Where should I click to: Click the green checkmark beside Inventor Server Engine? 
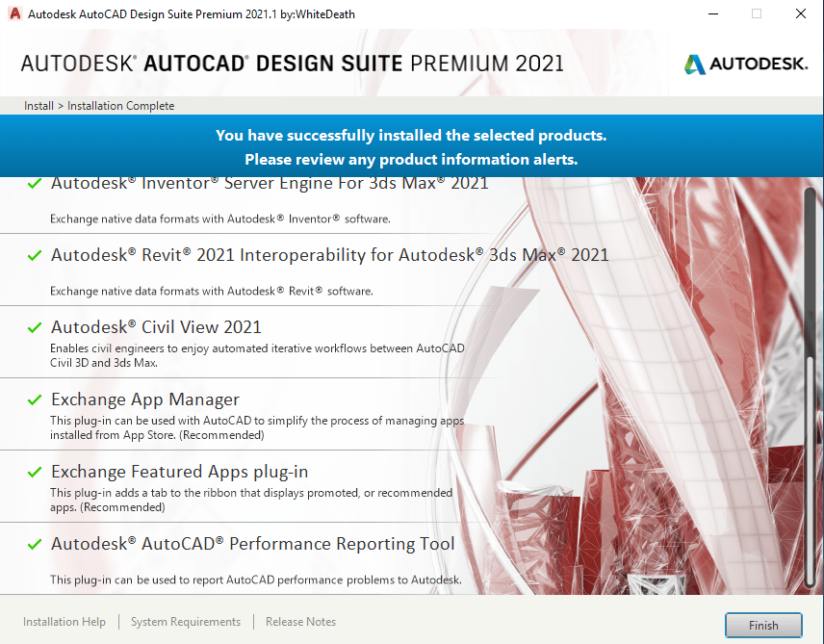(35, 184)
